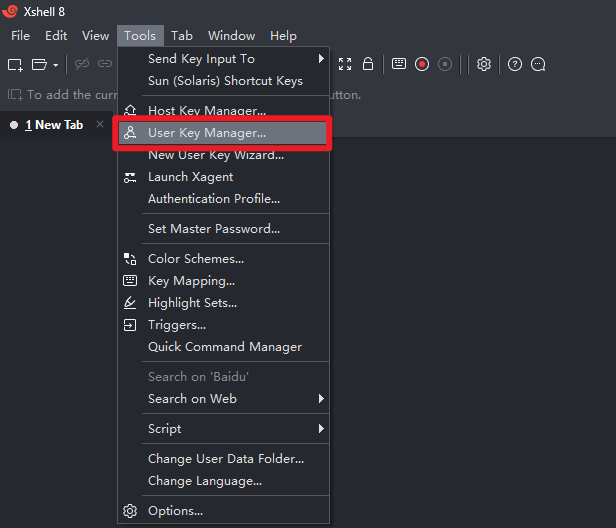Open Color Schemes menu entry
The image size is (616, 528).
(196, 259)
